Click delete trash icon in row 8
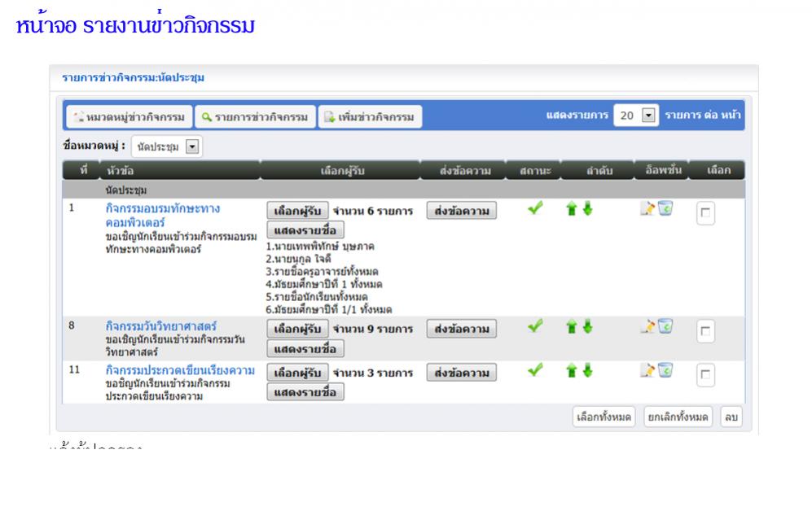This screenshot has width=812, height=511. coord(665,326)
